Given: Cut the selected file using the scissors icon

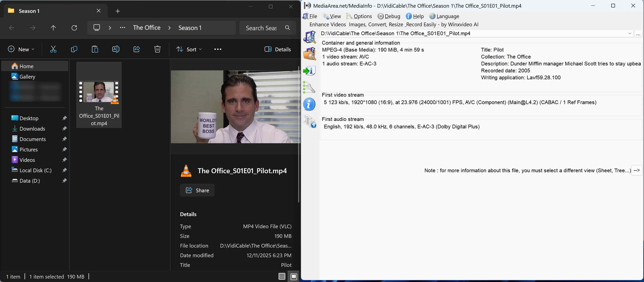Looking at the screenshot, I should pyautogui.click(x=53, y=49).
